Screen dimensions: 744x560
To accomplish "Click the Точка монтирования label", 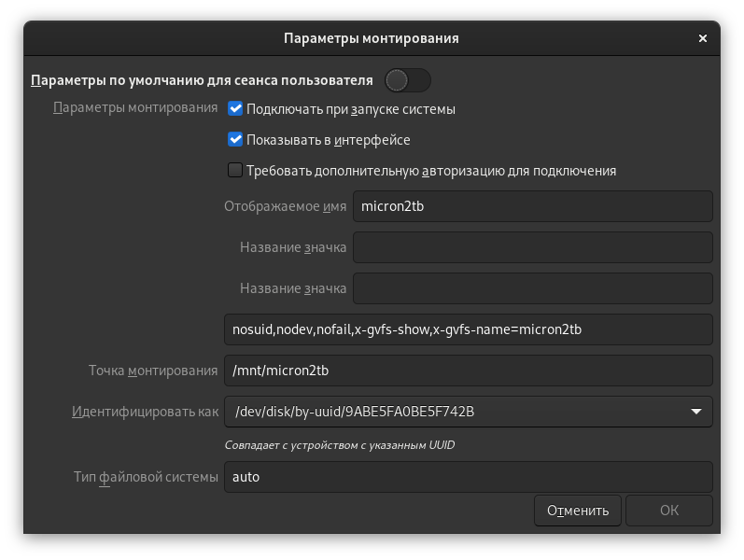I will coord(153,371).
